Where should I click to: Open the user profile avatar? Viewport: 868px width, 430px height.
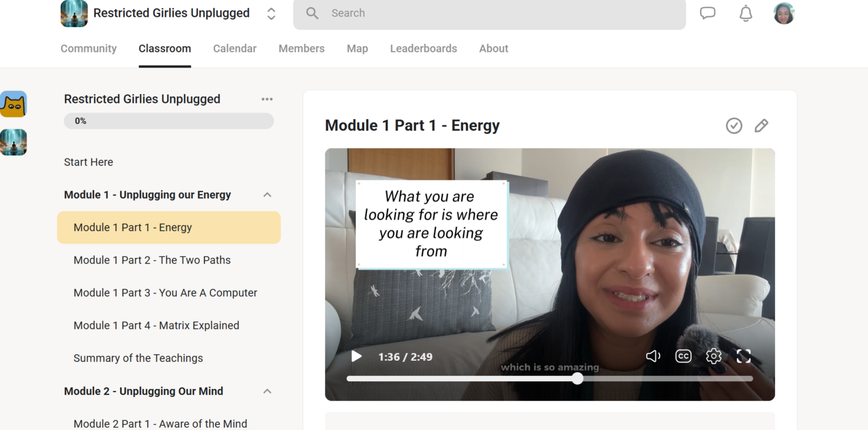coord(784,13)
